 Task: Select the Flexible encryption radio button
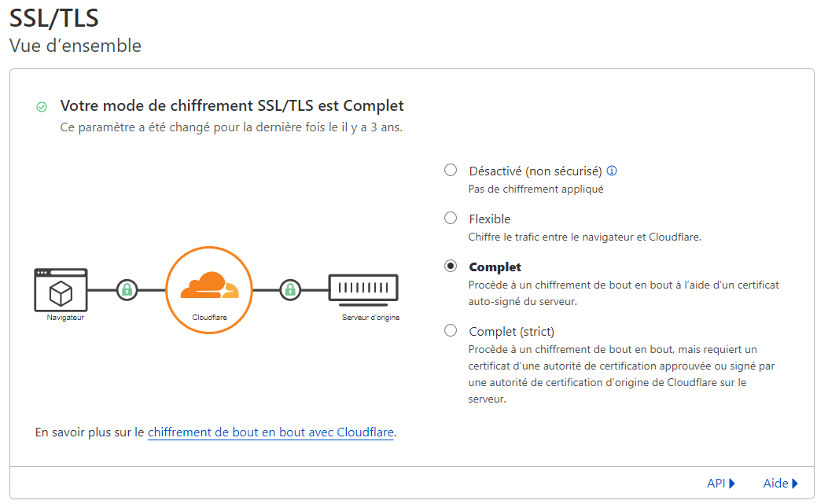pos(451,218)
